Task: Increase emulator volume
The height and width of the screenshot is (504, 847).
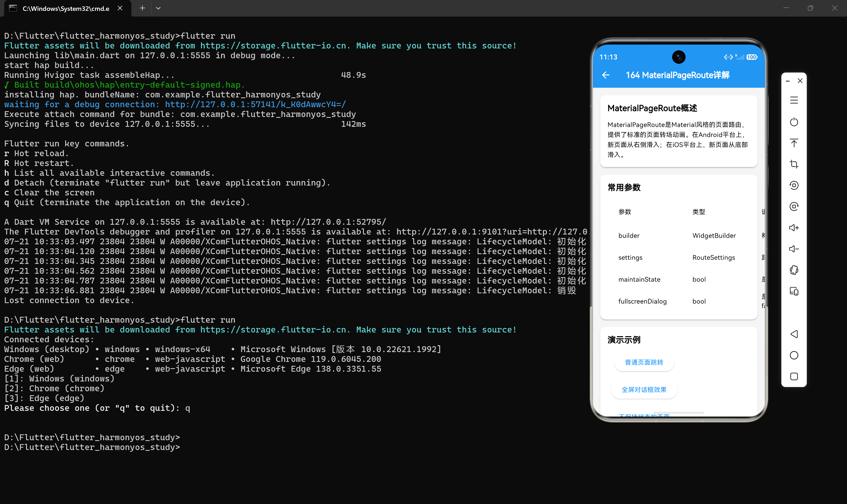Action: coord(794,228)
